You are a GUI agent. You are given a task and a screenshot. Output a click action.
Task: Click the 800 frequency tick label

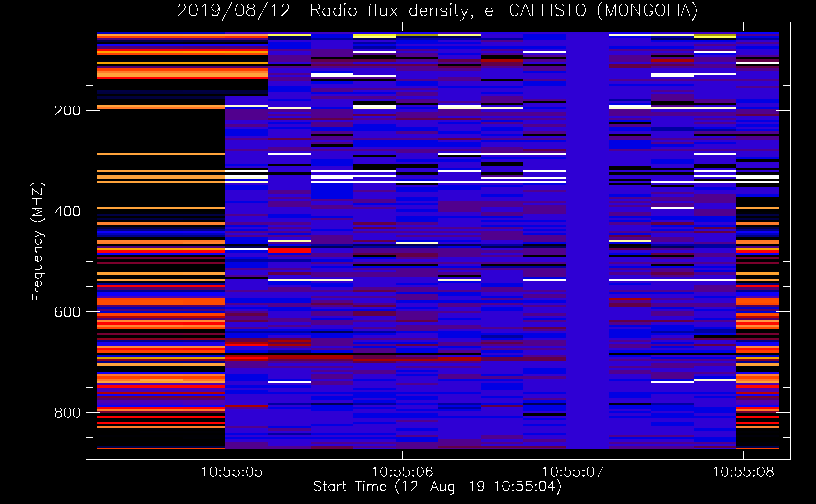point(68,413)
